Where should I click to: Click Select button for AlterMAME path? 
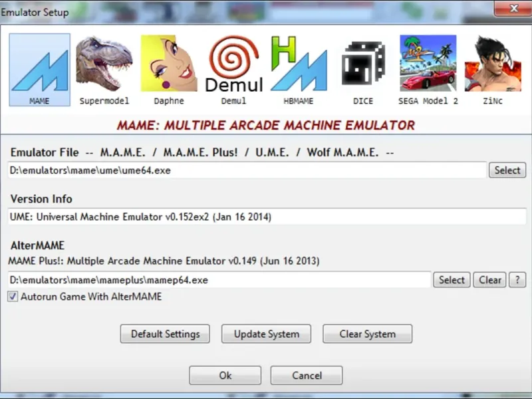pyautogui.click(x=452, y=280)
